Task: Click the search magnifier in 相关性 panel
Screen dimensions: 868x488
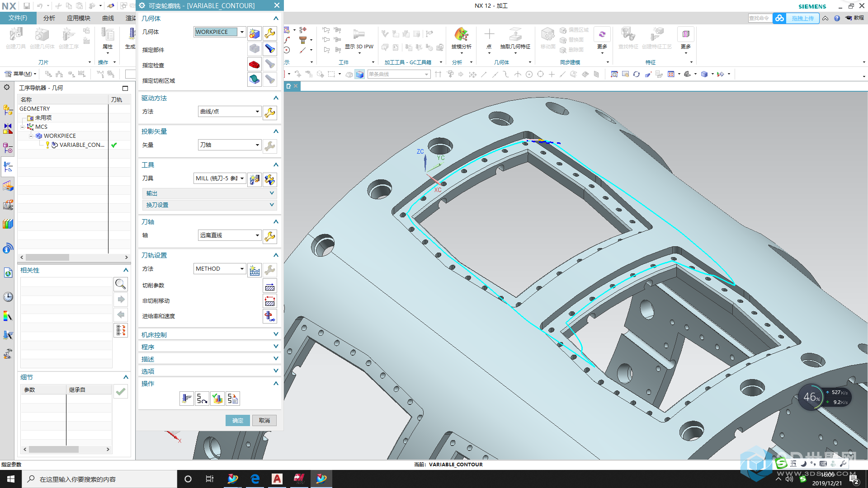Action: click(x=120, y=284)
